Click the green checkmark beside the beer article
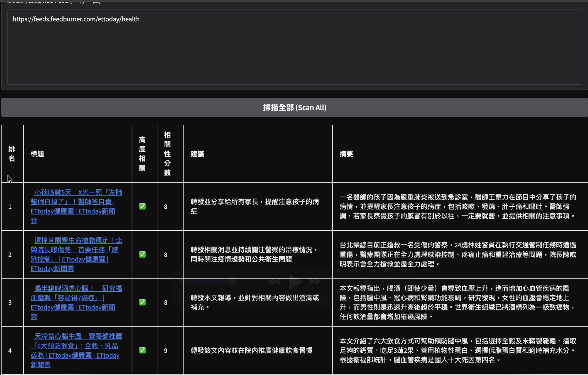The image size is (588, 375). point(142,302)
